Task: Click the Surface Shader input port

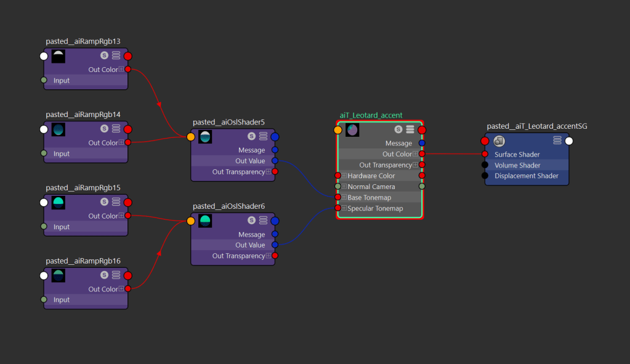Action: pos(485,155)
